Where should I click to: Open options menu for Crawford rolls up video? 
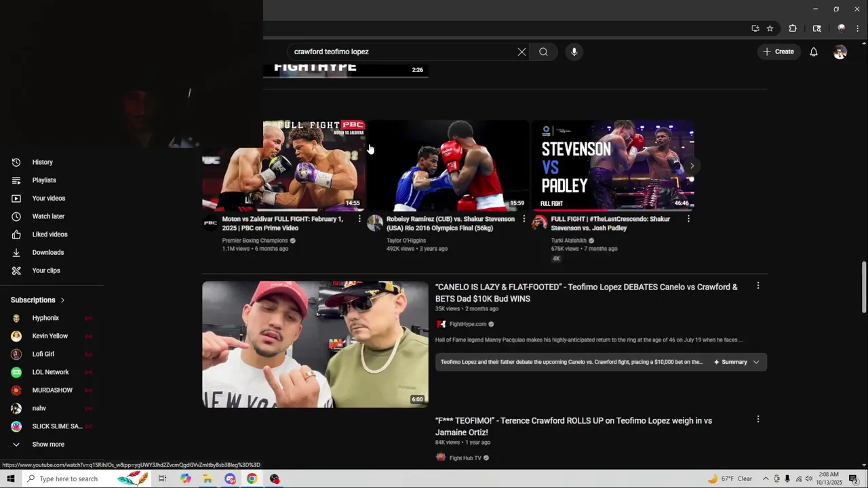(x=758, y=420)
